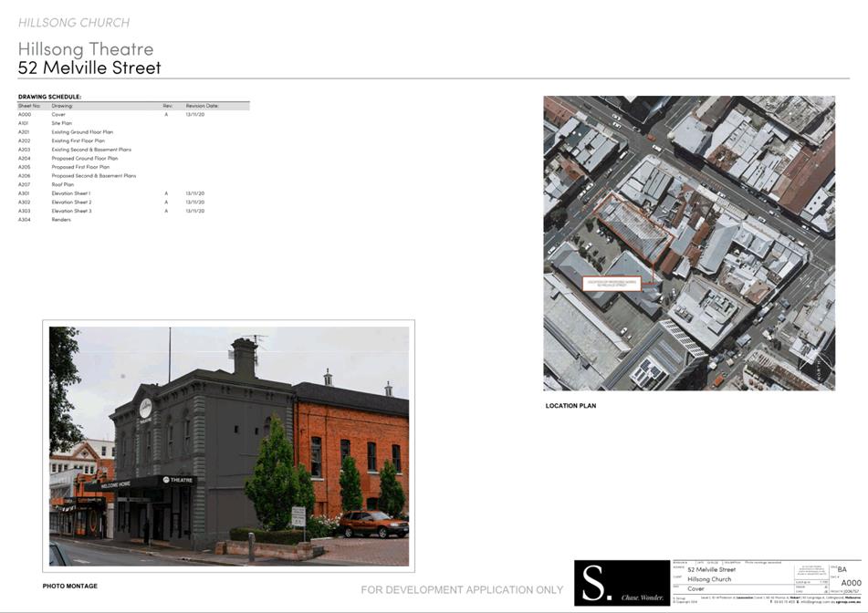Image resolution: width=868 pixels, height=613 pixels.
Task: Select sheet number A303
Action: (x=25, y=211)
